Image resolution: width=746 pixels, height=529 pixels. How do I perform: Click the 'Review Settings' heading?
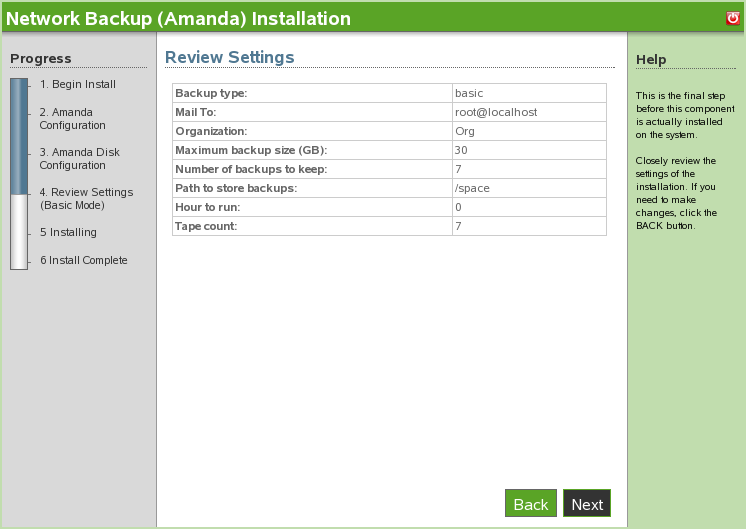[x=229, y=57]
